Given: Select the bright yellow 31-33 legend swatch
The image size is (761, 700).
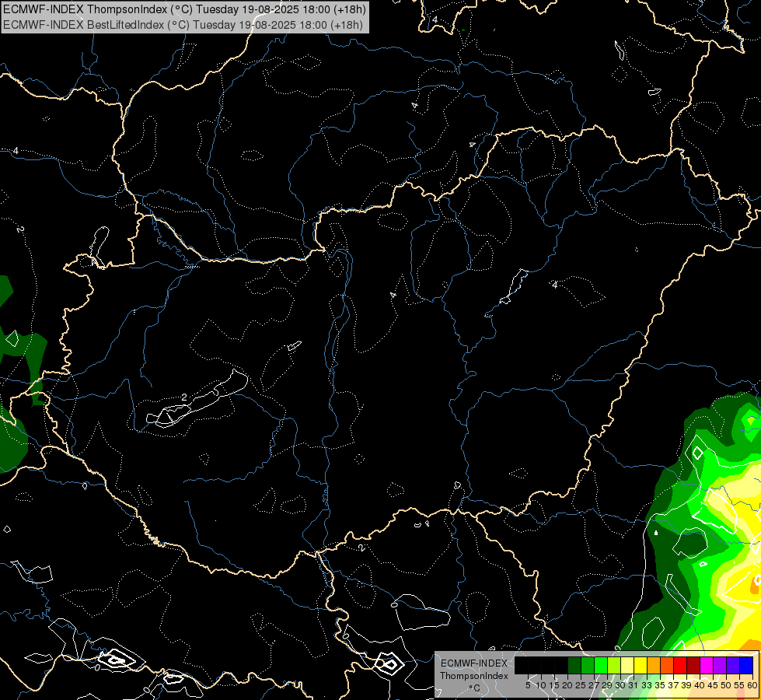Looking at the screenshot, I should tap(641, 665).
